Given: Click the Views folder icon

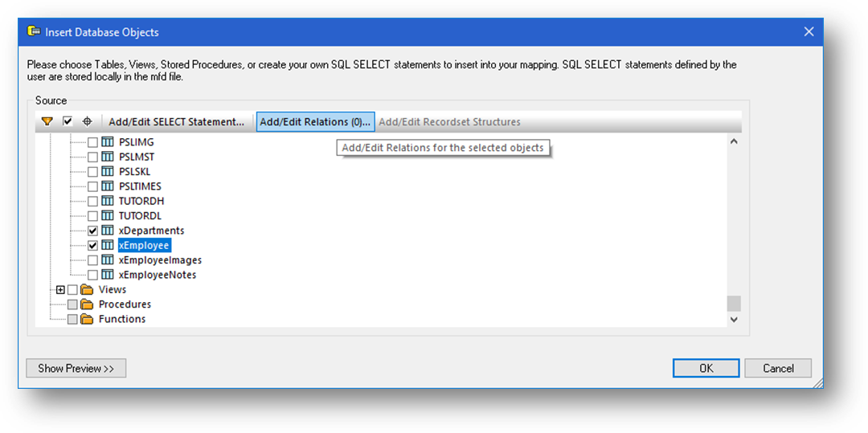Looking at the screenshot, I should (x=86, y=289).
